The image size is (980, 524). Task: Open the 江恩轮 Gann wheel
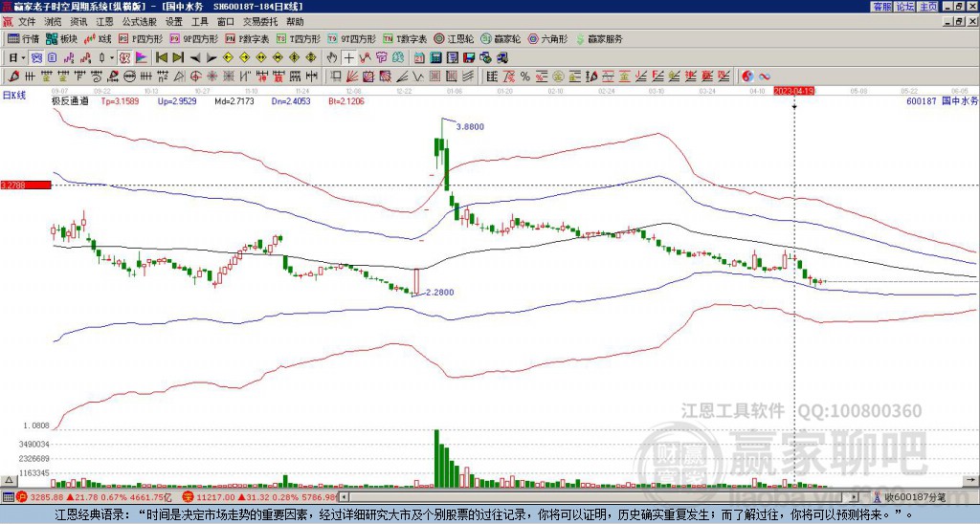pos(454,38)
